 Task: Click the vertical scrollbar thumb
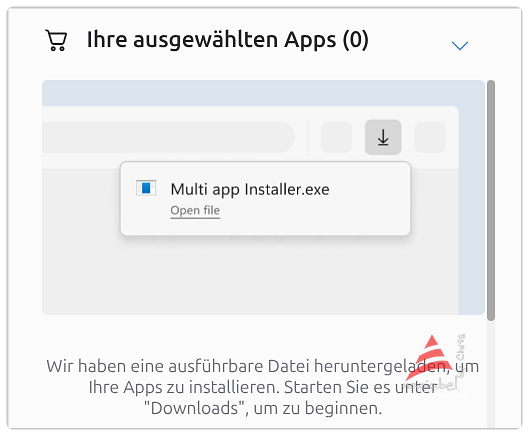[x=491, y=200]
